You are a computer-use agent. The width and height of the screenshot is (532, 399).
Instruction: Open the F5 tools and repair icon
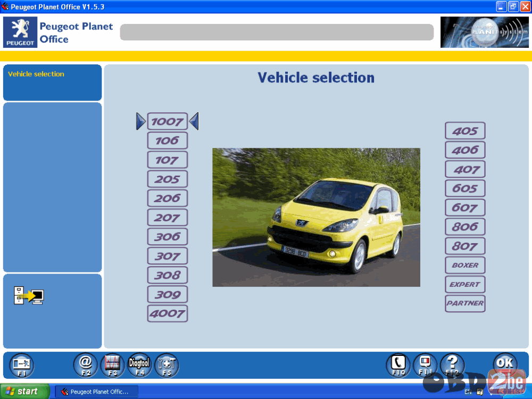[x=167, y=365]
